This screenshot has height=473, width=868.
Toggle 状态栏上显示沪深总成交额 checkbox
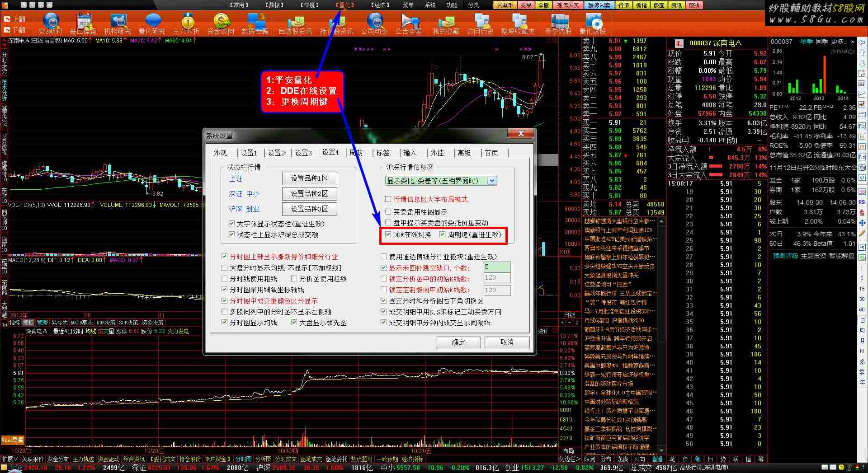pyautogui.click(x=232, y=234)
